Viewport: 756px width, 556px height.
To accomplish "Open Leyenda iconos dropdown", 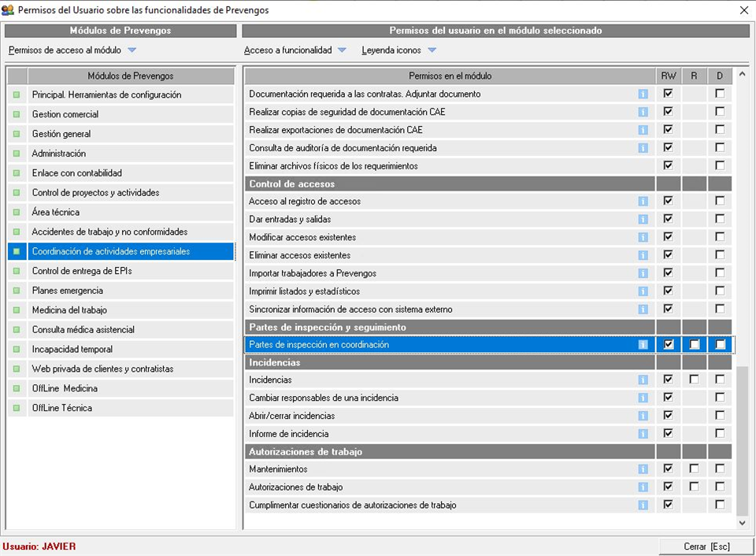I will tap(432, 50).
